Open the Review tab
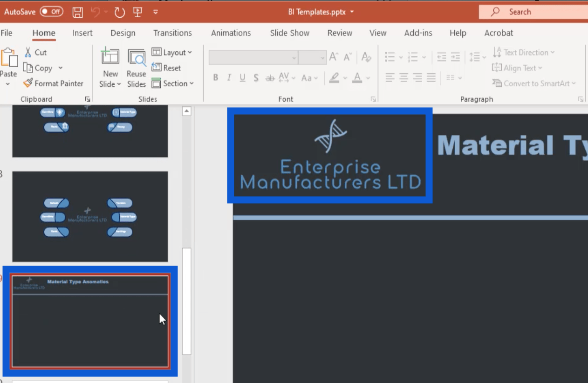This screenshot has width=588, height=383. click(340, 33)
